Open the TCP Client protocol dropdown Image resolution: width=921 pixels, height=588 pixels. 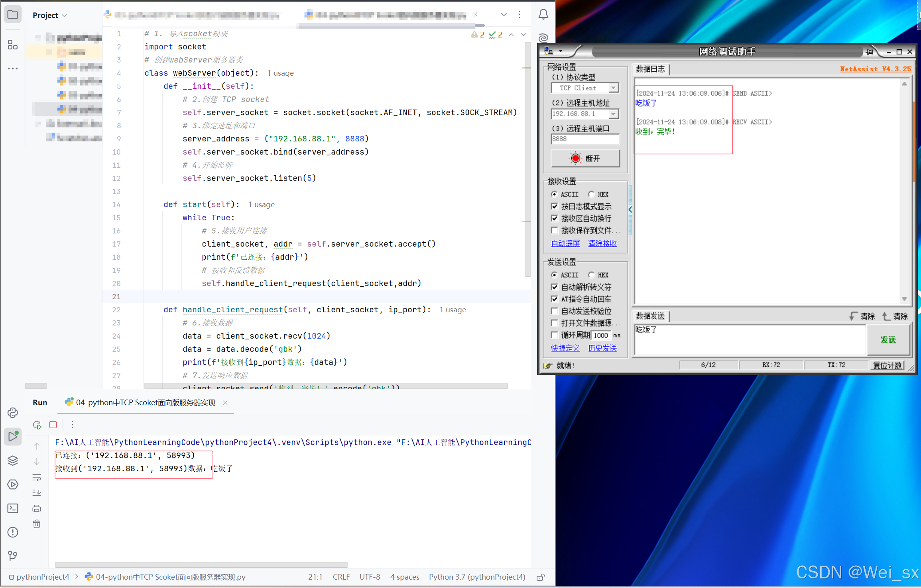tap(613, 88)
